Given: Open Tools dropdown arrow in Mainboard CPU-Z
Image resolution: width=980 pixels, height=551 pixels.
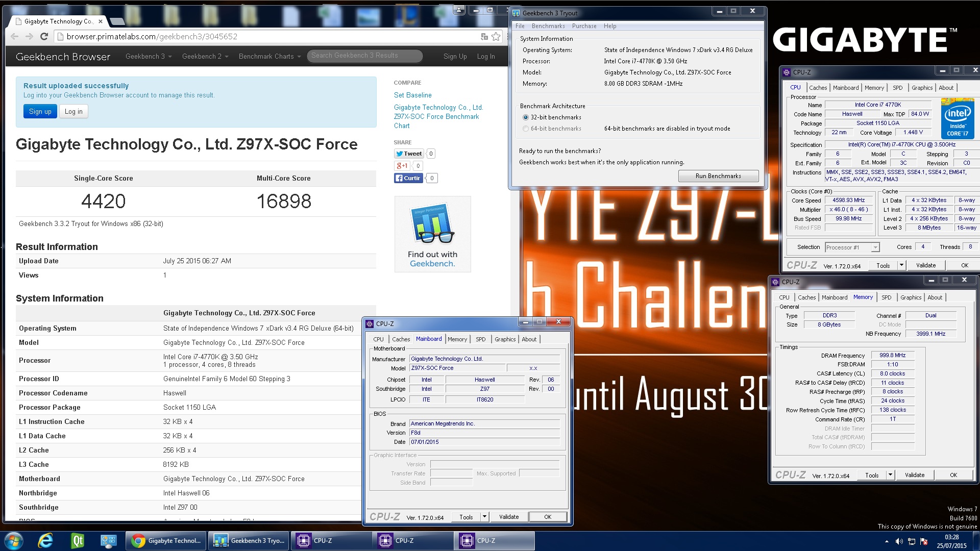Looking at the screenshot, I should (x=484, y=517).
